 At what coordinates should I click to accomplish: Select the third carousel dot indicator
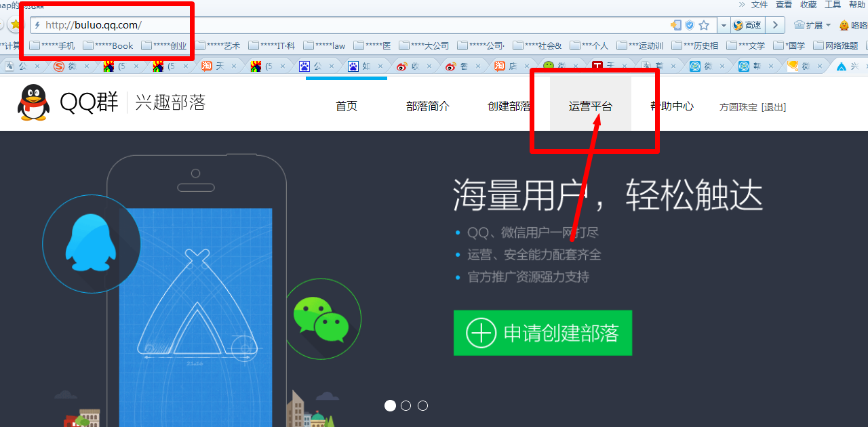422,405
